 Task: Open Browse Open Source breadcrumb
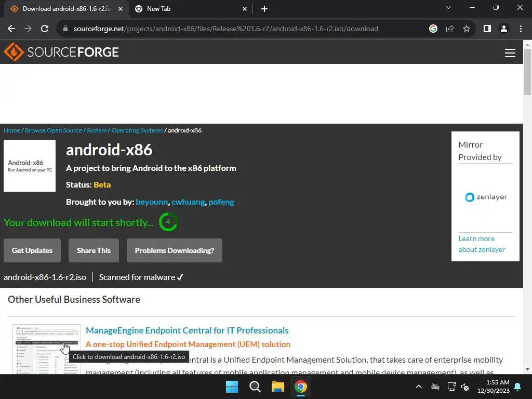coord(54,130)
